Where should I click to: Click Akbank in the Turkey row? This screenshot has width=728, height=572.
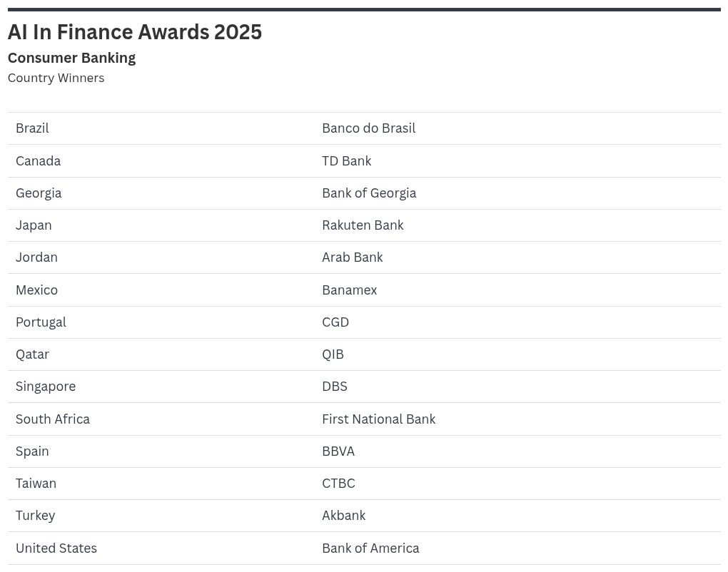click(343, 516)
